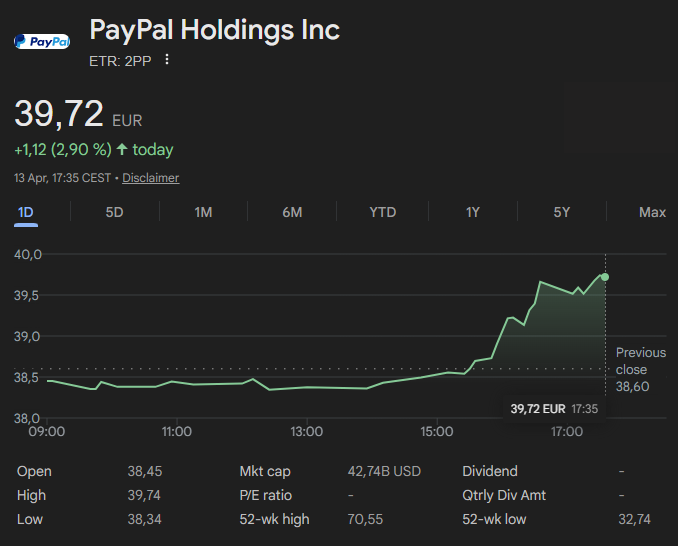Click the High value 39,74
The width and height of the screenshot is (678, 546).
(x=144, y=495)
